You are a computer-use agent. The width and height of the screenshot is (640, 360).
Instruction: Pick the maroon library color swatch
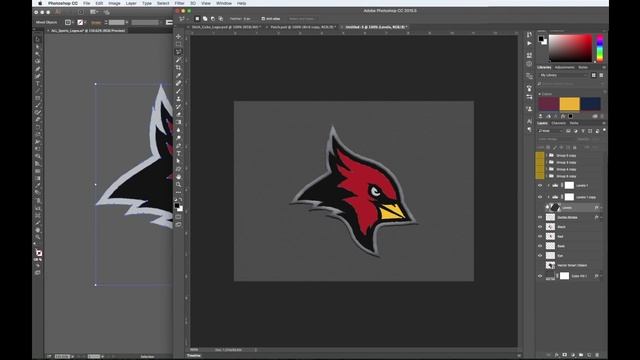tap(548, 104)
